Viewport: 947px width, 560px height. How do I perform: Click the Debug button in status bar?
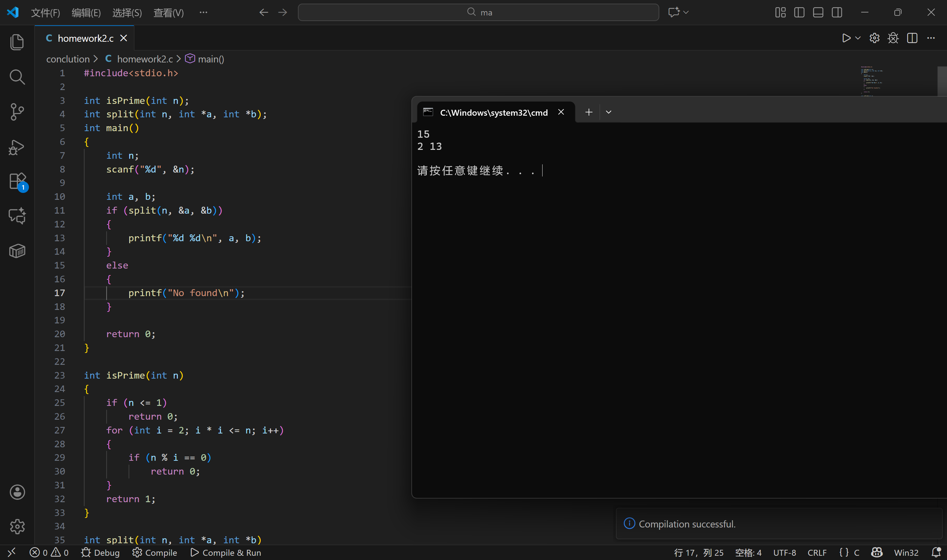pos(100,552)
